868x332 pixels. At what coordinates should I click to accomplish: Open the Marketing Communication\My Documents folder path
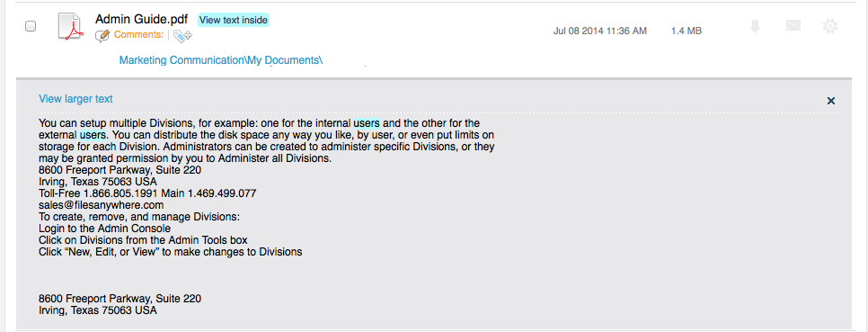coord(221,60)
